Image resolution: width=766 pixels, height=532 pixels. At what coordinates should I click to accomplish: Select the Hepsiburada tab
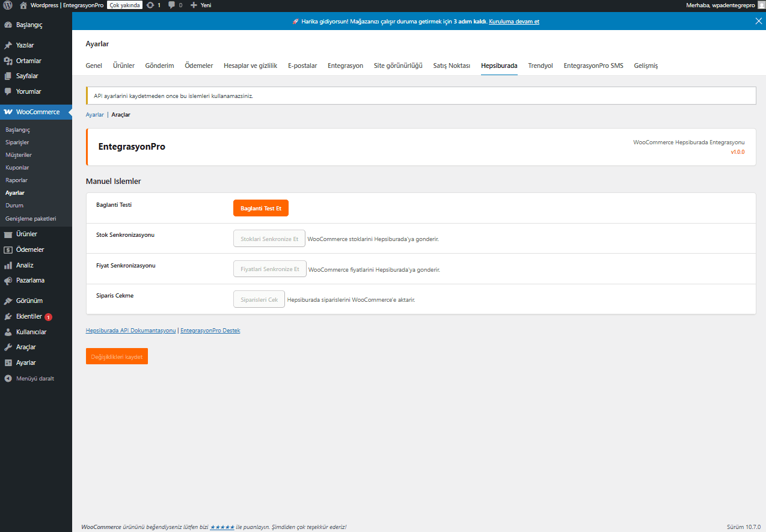pos(499,66)
